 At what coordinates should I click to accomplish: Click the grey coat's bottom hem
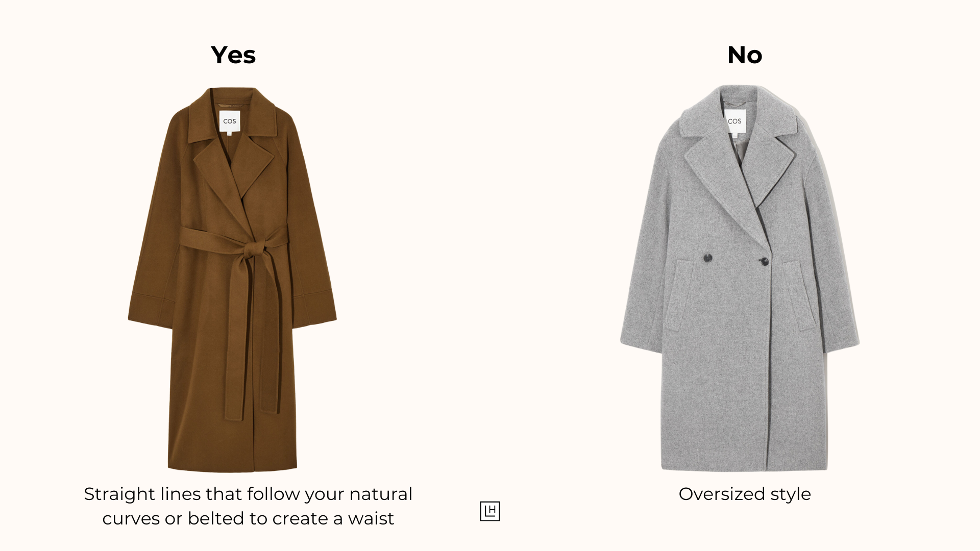(744, 465)
